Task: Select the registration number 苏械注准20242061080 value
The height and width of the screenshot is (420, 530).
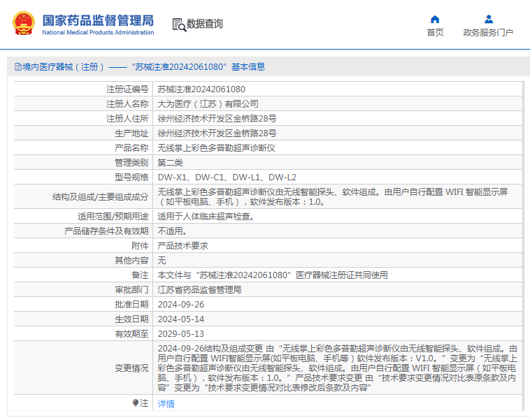Action: pos(201,89)
